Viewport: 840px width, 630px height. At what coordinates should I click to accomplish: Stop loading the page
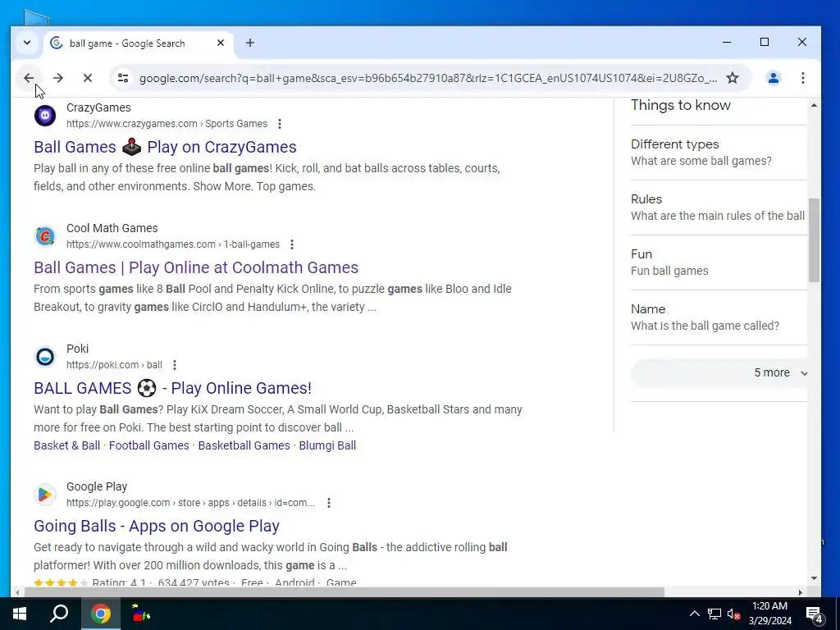(88, 78)
